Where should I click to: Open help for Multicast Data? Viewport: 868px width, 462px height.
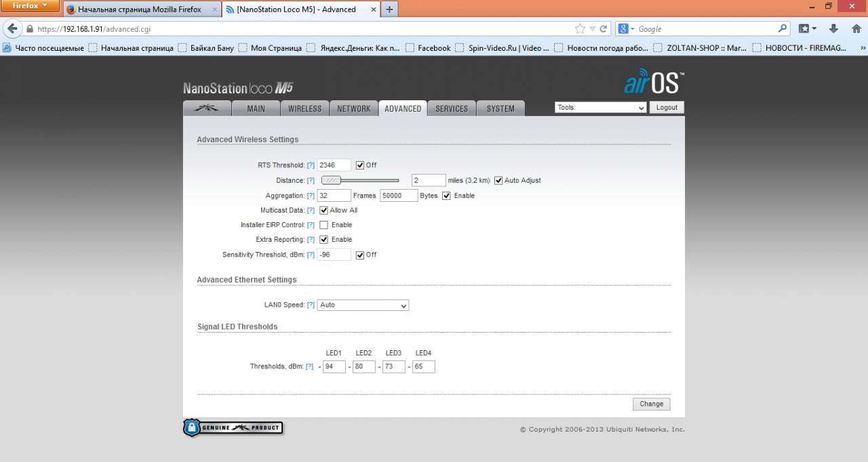click(x=311, y=211)
